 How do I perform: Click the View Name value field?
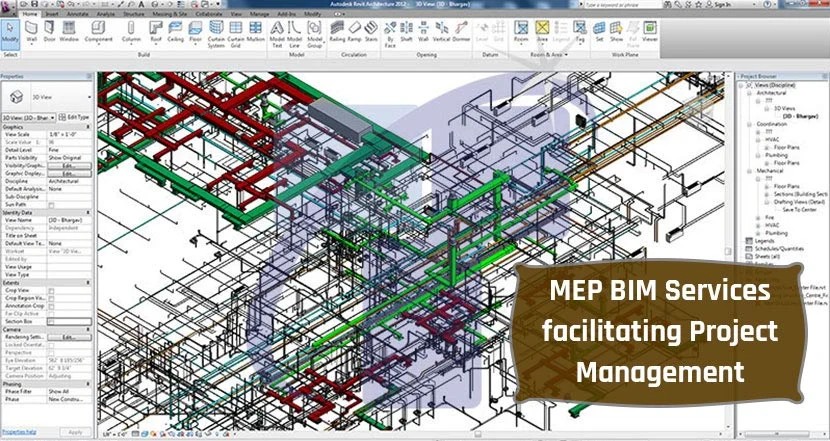click(x=69, y=220)
